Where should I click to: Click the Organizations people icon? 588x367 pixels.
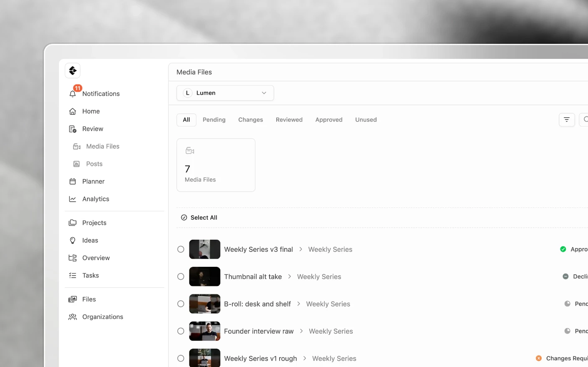pos(73,317)
